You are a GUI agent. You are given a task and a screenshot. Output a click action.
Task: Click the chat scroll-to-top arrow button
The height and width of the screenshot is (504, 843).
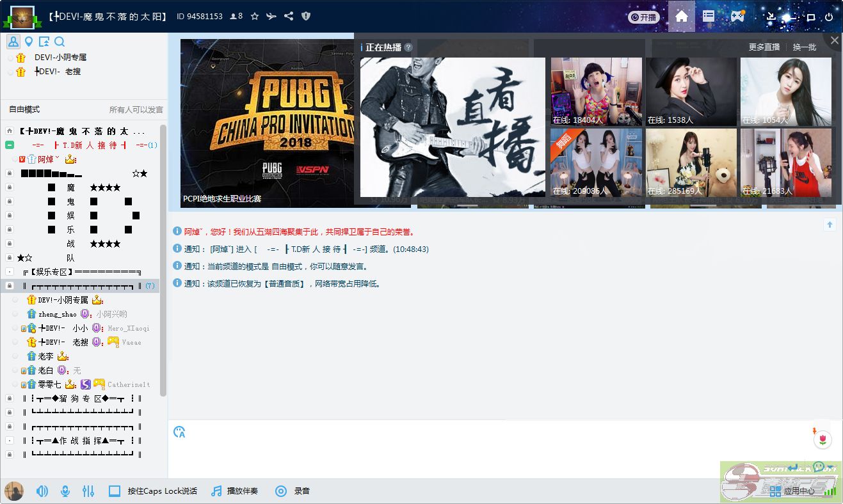point(830,224)
